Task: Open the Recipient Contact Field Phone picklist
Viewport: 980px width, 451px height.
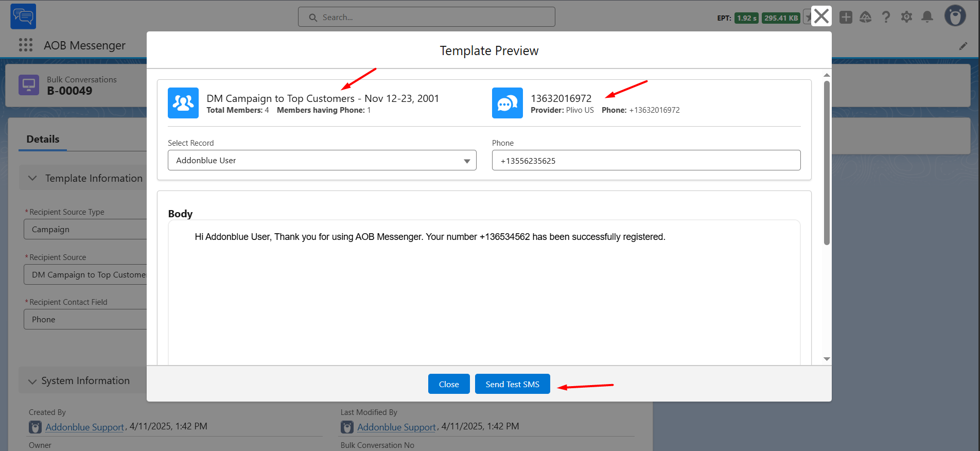Action: click(x=85, y=319)
